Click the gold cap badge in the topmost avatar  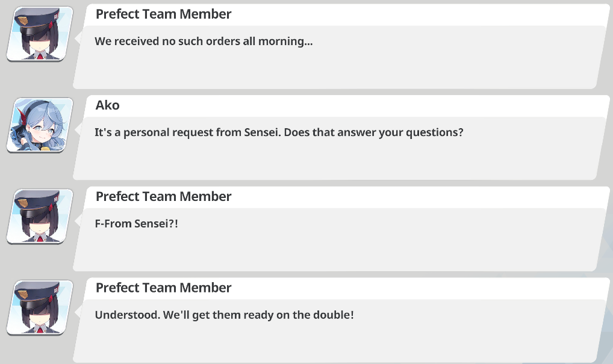coord(23,20)
